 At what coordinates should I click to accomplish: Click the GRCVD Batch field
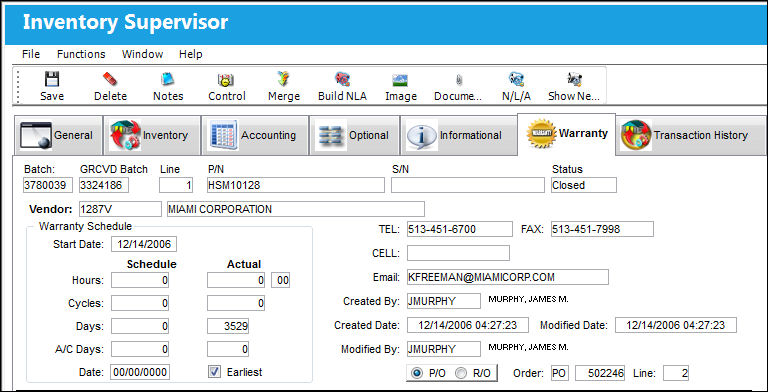click(104, 185)
